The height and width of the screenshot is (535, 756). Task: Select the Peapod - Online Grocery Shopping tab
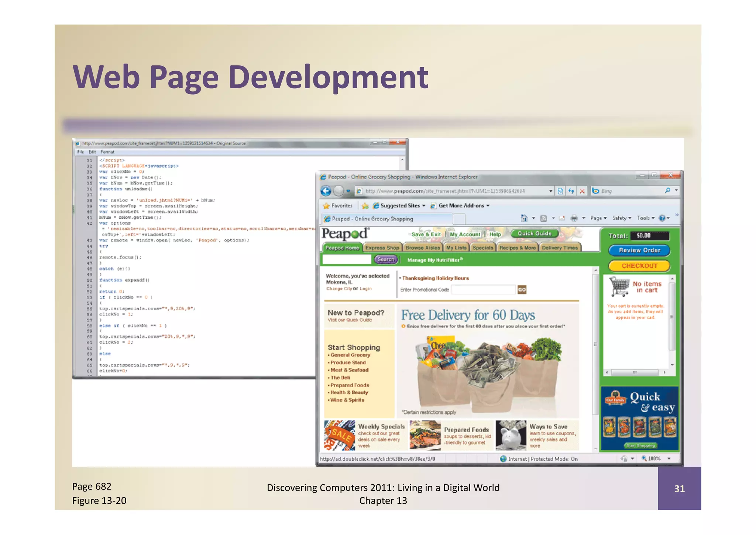(386, 219)
